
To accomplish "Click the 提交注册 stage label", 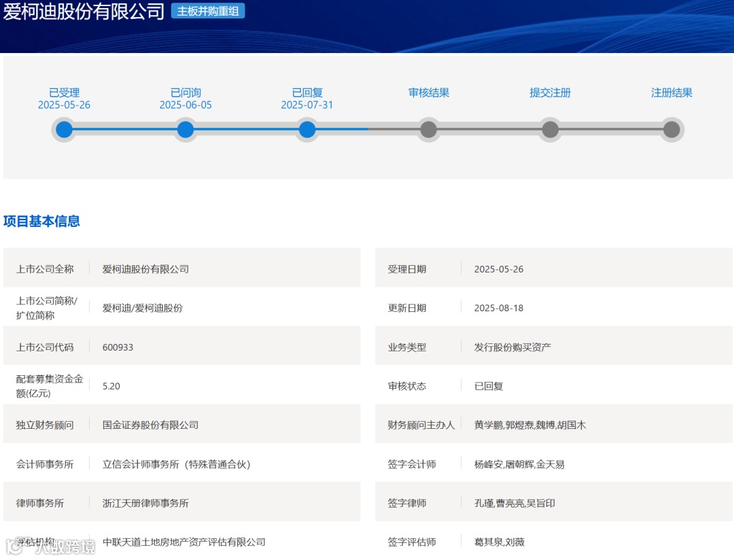I will [x=550, y=92].
